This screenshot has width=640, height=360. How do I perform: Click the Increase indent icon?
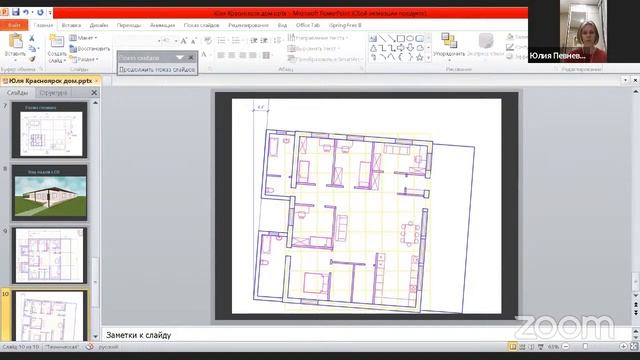264,40
